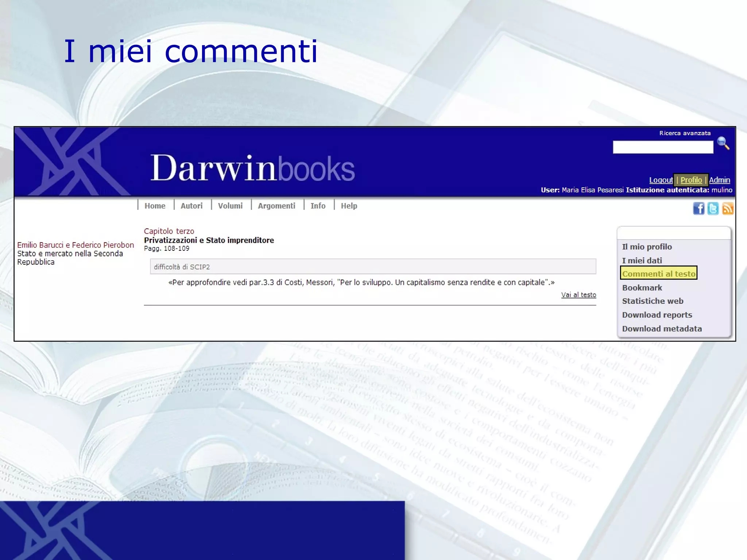This screenshot has width=747, height=560.
Task: Go to the Admin link
Action: (x=719, y=180)
